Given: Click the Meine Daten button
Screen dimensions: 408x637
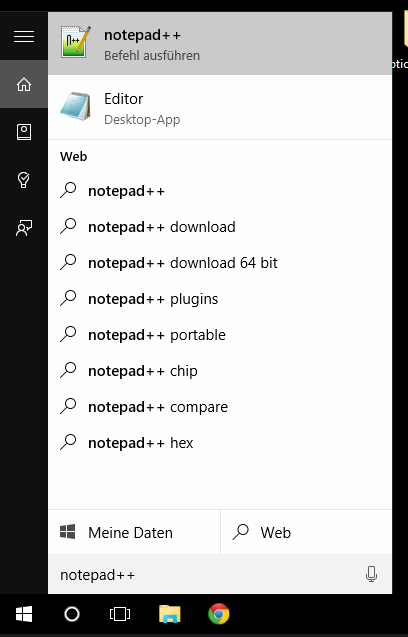Looking at the screenshot, I should 134,532.
